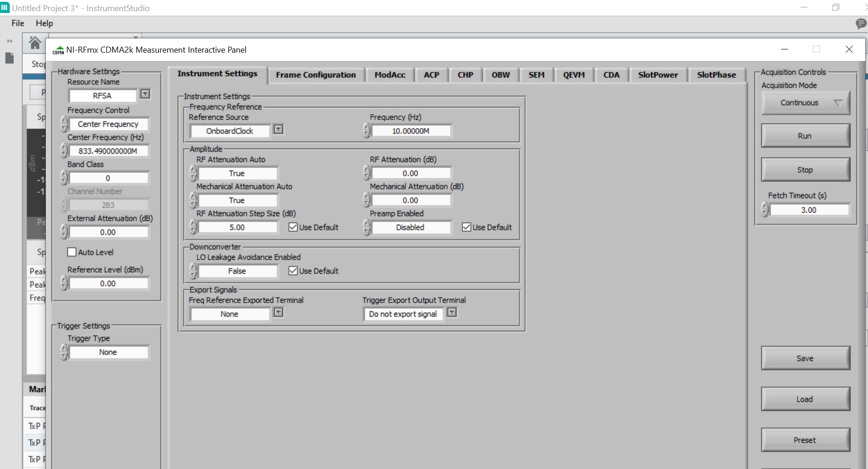Open the Reference Source dropdown arrow
The width and height of the screenshot is (868, 469).
(278, 129)
